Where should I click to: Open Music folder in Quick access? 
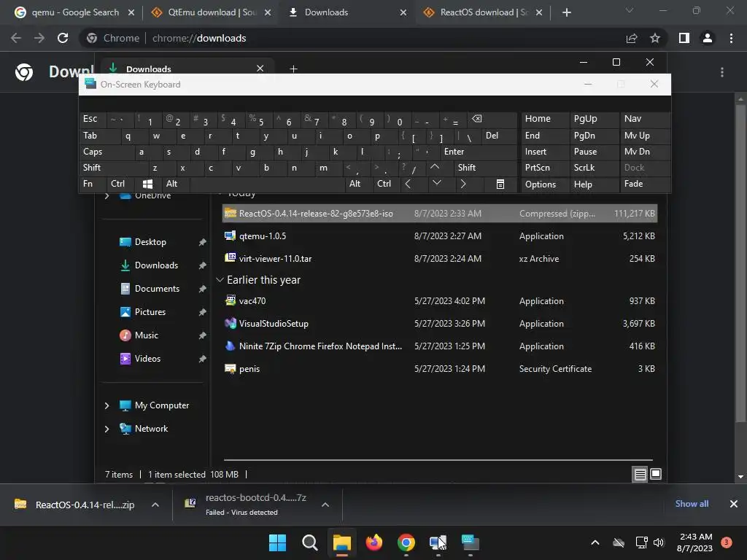(146, 335)
